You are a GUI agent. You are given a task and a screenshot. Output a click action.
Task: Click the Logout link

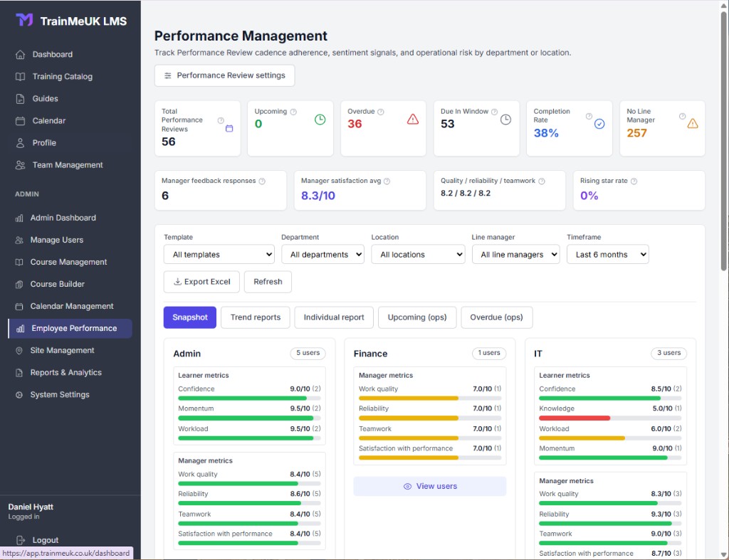[x=45, y=540]
